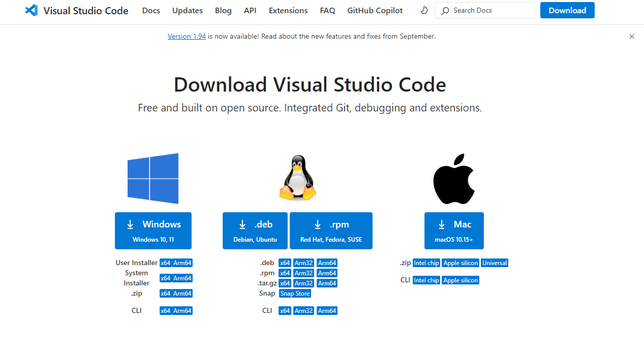This screenshot has height=347, width=644.
Task: Select Windows CLI Arm64 download
Action: pyautogui.click(x=182, y=311)
